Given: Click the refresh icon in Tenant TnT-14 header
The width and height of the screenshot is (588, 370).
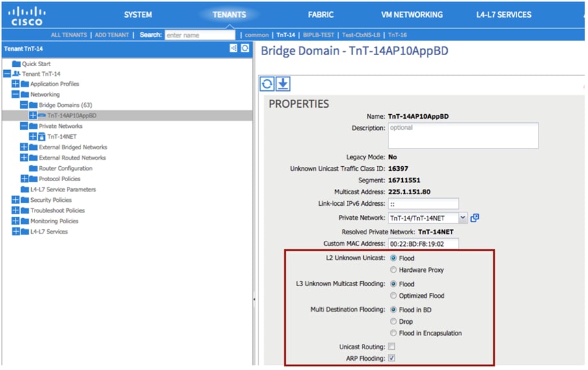Looking at the screenshot, I should (x=245, y=48).
